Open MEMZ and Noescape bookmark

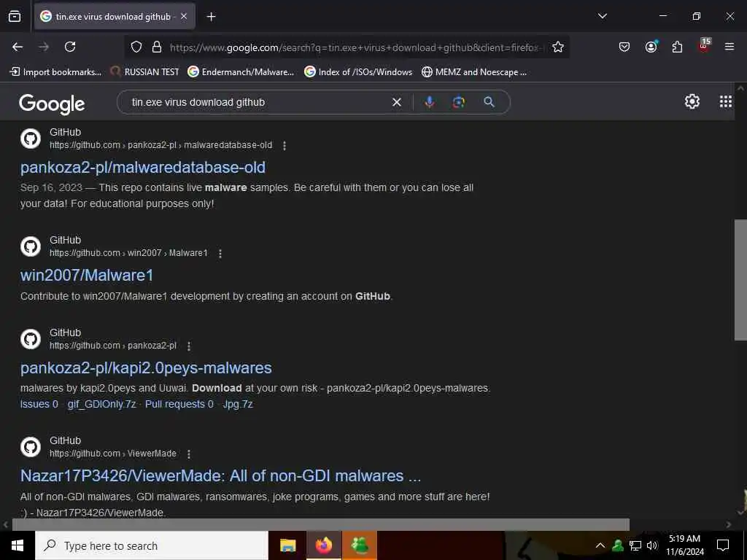474,72
